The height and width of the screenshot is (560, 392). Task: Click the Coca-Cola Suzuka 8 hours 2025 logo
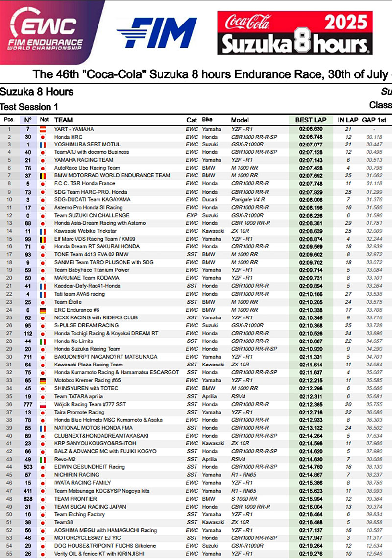point(295,32)
